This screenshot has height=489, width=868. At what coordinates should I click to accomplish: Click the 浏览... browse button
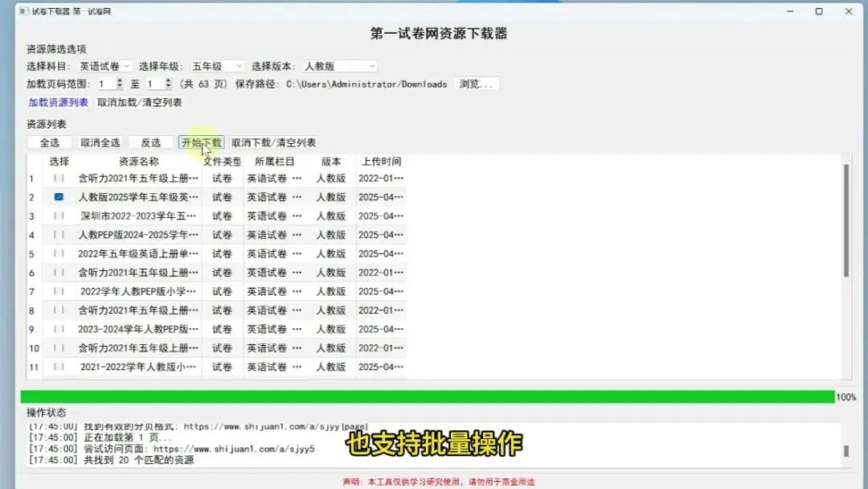point(476,84)
